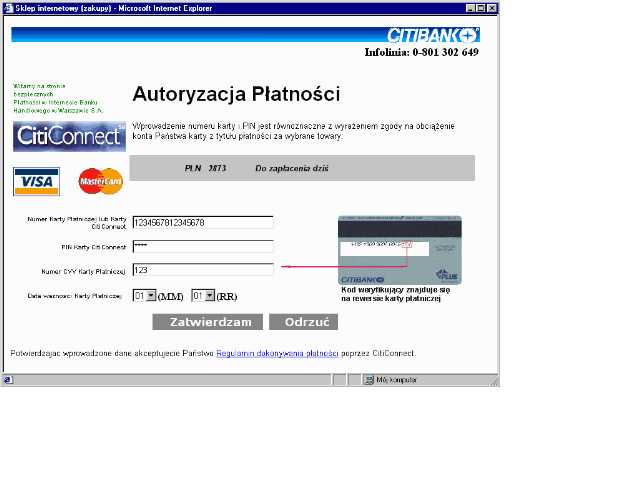
Task: Click the Citibank logo in header
Action: tap(433, 35)
